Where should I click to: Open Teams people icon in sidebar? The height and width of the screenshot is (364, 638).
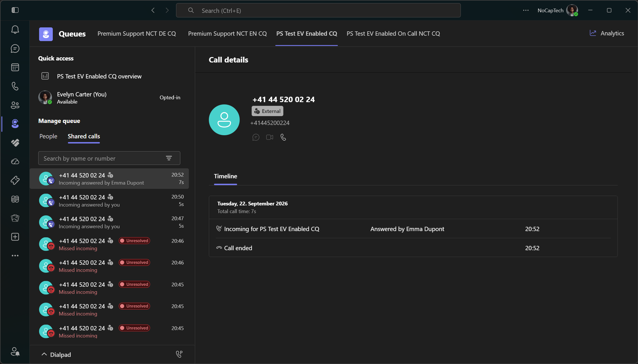15,105
